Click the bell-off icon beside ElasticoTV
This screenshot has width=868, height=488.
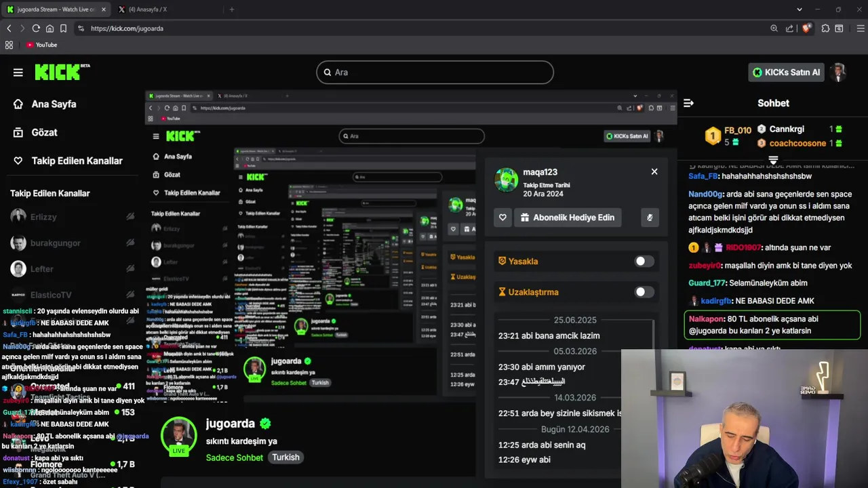[130, 295]
